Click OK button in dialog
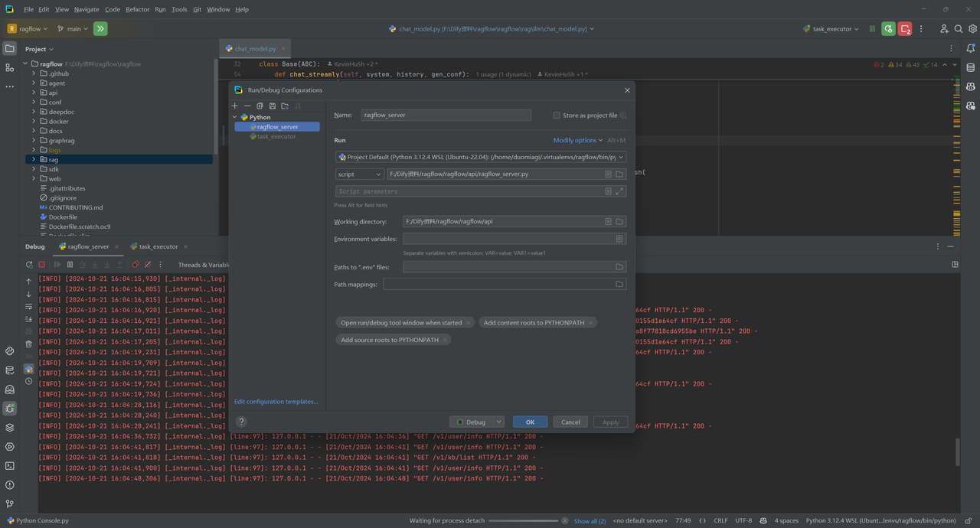 (530, 422)
